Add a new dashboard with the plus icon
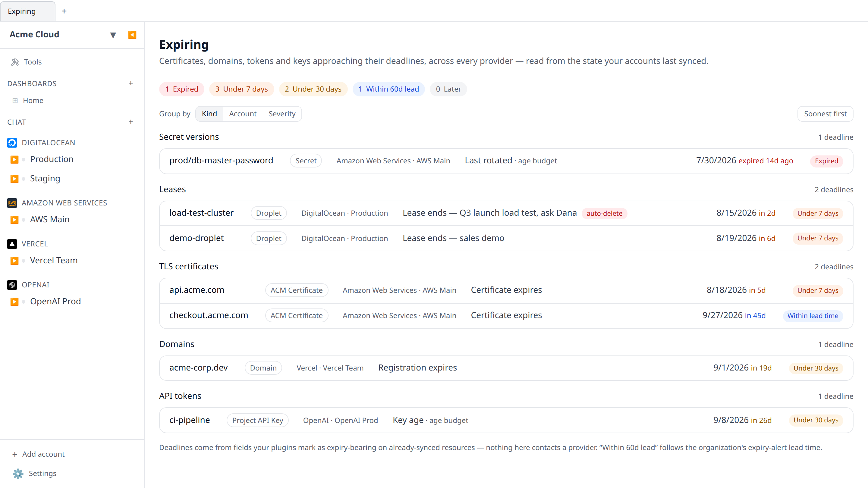Viewport: 868px width, 488px height. click(131, 83)
